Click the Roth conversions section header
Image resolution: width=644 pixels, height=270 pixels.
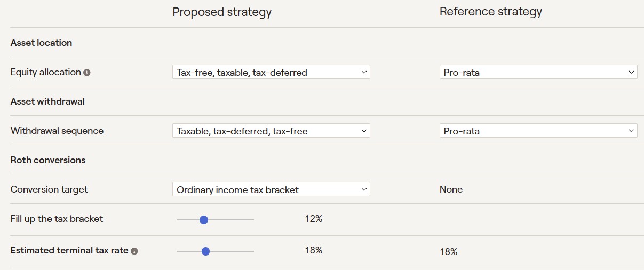tap(48, 160)
